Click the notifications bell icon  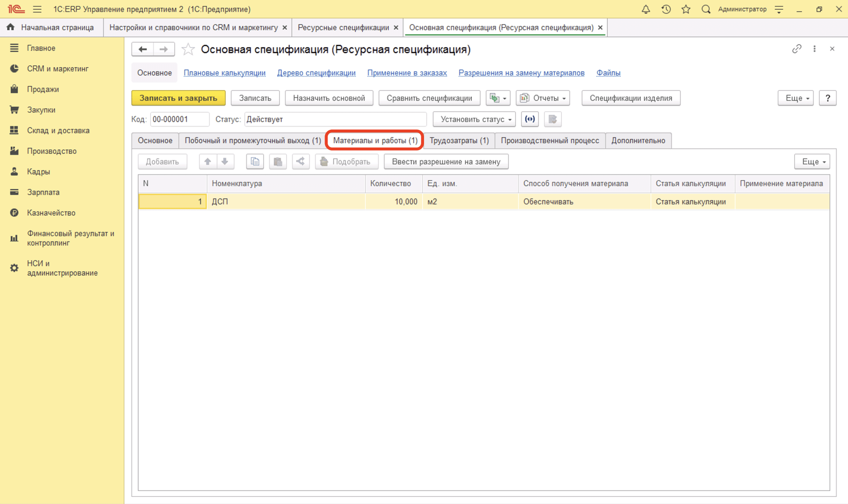click(646, 9)
